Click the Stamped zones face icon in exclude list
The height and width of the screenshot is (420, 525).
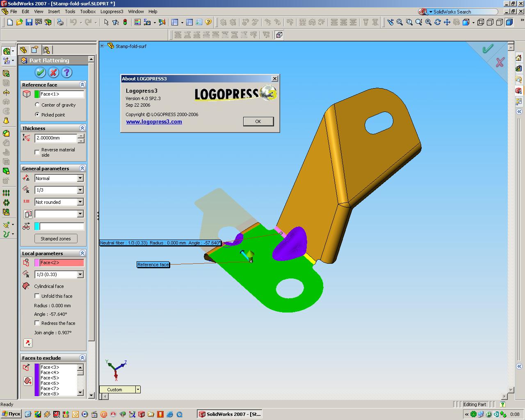click(28, 381)
